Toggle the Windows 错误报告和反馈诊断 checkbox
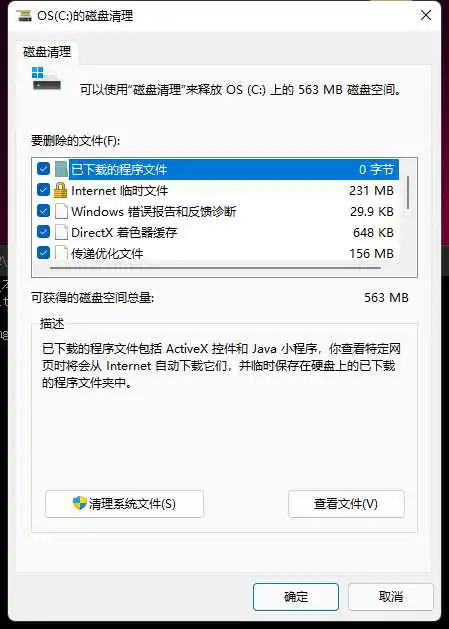449x629 pixels. 43,211
